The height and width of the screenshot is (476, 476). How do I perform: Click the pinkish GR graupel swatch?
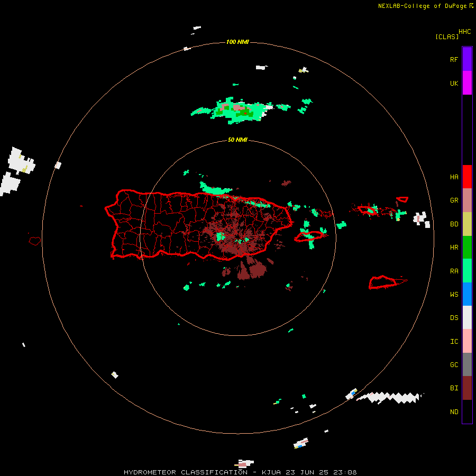click(467, 200)
